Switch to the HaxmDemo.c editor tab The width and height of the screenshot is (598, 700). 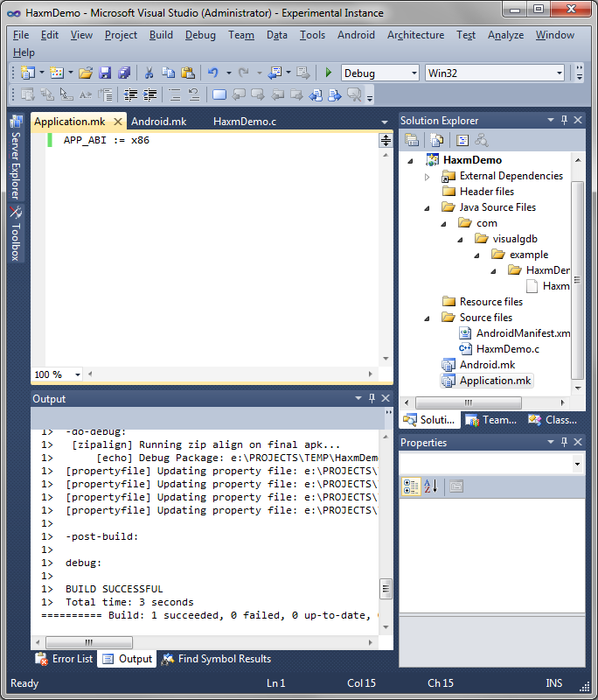pyautogui.click(x=245, y=122)
